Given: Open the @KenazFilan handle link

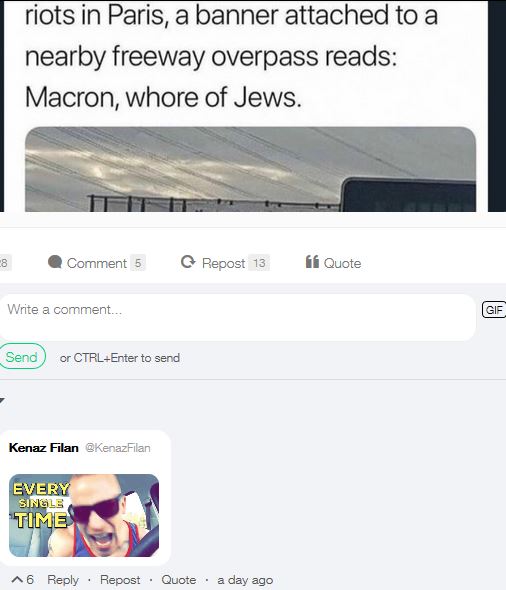Looking at the screenshot, I should point(118,448).
